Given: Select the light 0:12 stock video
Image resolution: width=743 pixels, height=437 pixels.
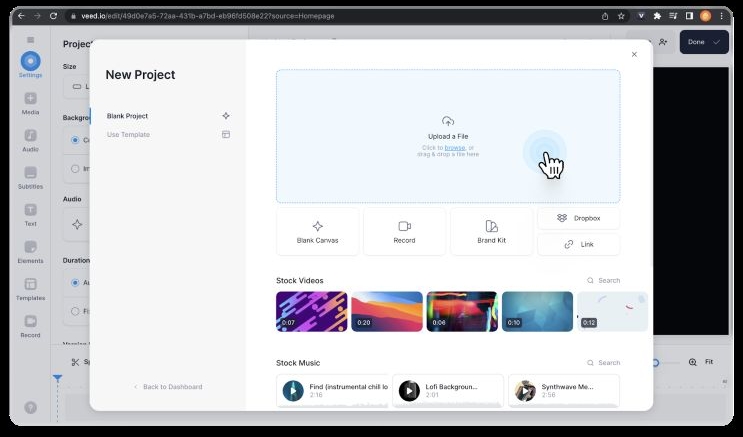Looking at the screenshot, I should pos(613,311).
